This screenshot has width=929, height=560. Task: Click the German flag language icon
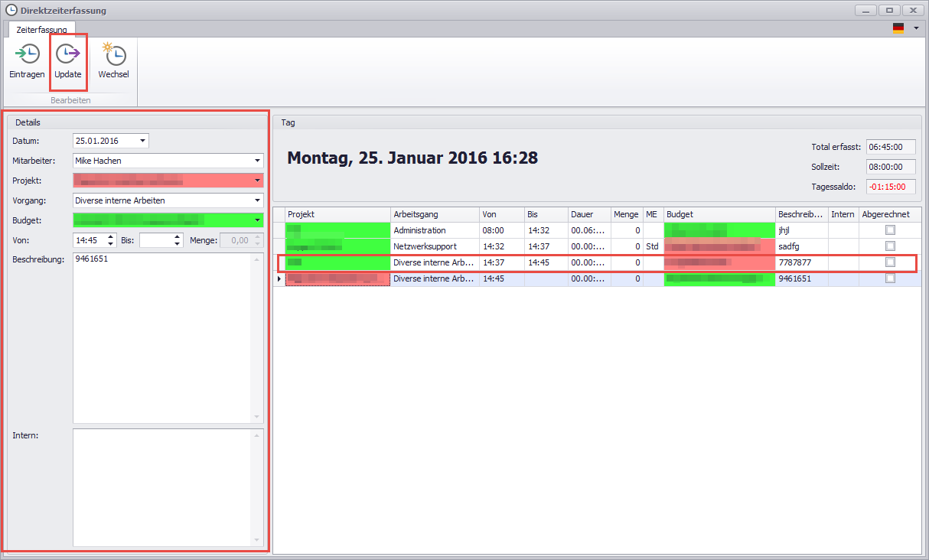[x=898, y=28]
